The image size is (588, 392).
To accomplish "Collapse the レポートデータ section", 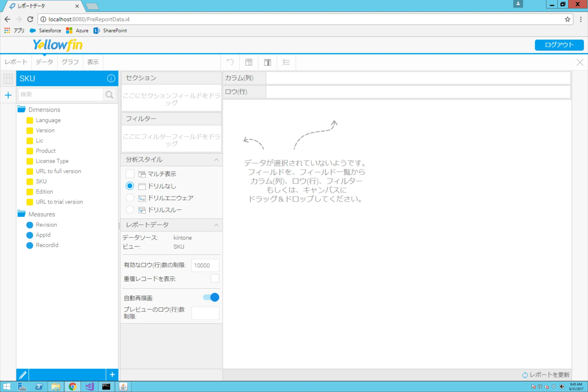I will pyautogui.click(x=216, y=225).
